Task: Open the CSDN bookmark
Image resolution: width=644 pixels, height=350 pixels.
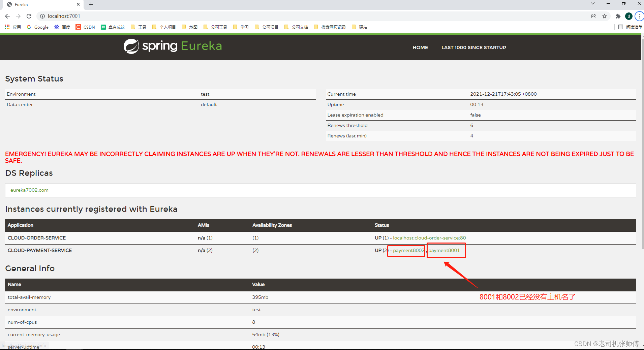Action: [x=86, y=27]
